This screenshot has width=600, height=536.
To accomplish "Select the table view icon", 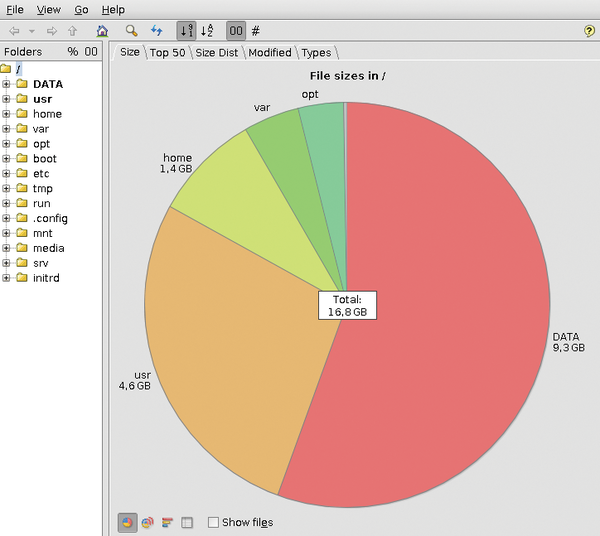I will (187, 522).
